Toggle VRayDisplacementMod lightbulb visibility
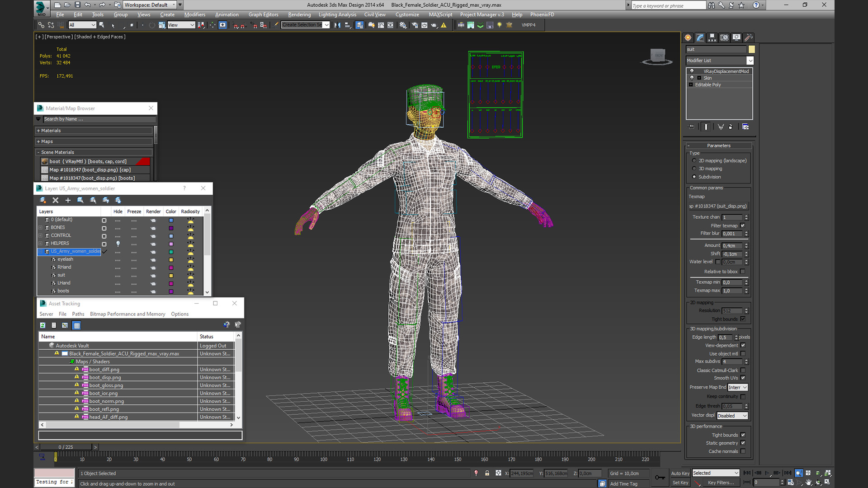 pos(692,71)
